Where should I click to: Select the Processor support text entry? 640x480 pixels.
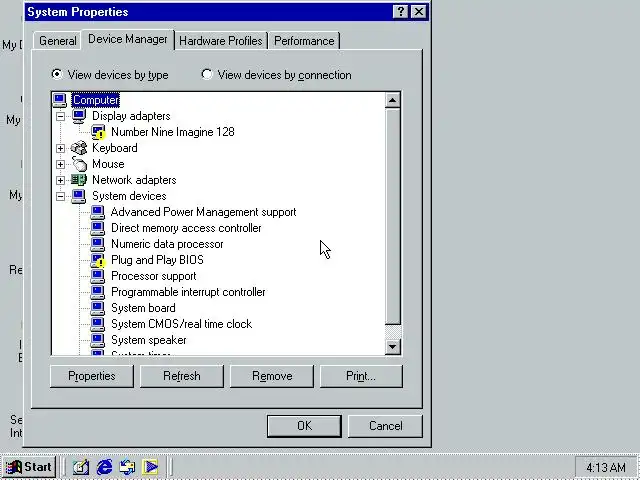pyautogui.click(x=153, y=276)
